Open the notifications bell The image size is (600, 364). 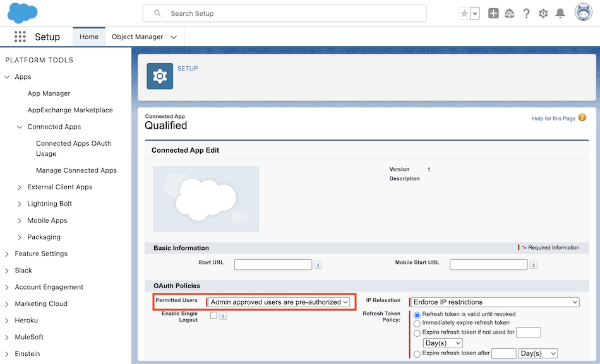(x=560, y=13)
